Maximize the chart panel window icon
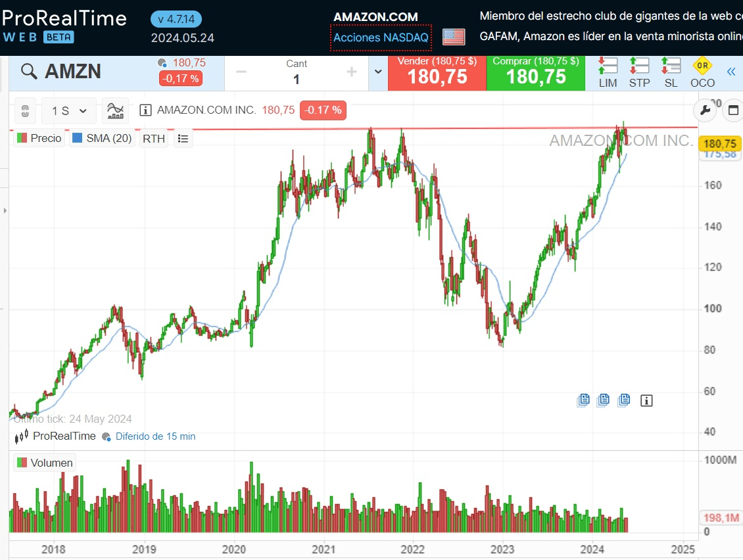 point(732,110)
